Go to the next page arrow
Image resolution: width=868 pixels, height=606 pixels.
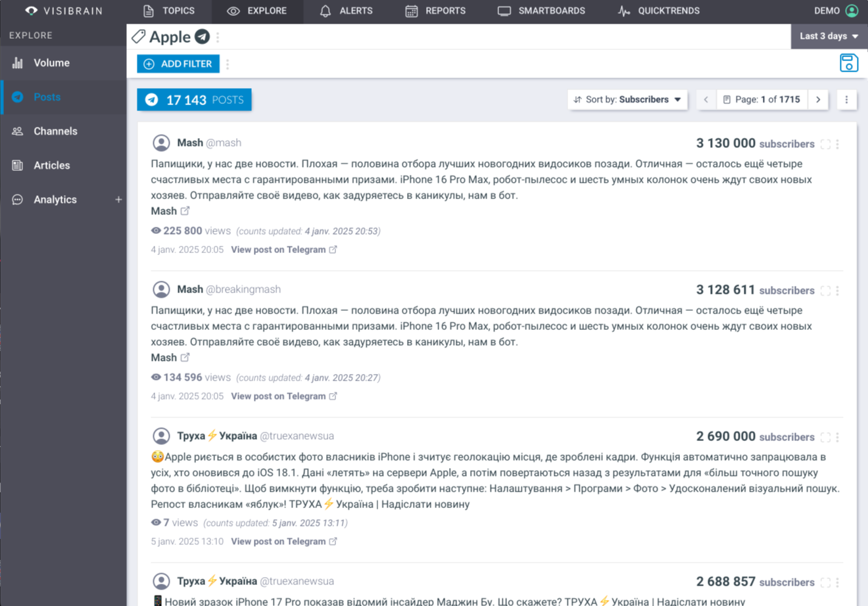(x=818, y=99)
